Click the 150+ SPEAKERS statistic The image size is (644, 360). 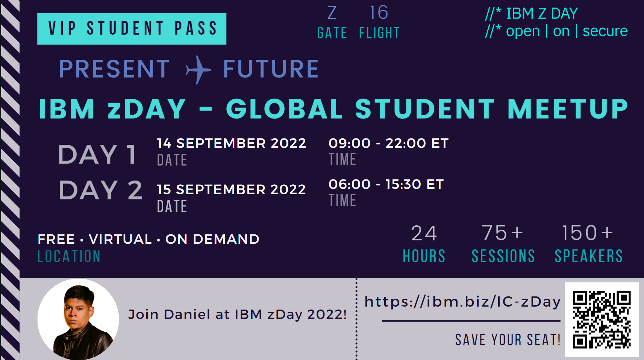pyautogui.click(x=589, y=244)
